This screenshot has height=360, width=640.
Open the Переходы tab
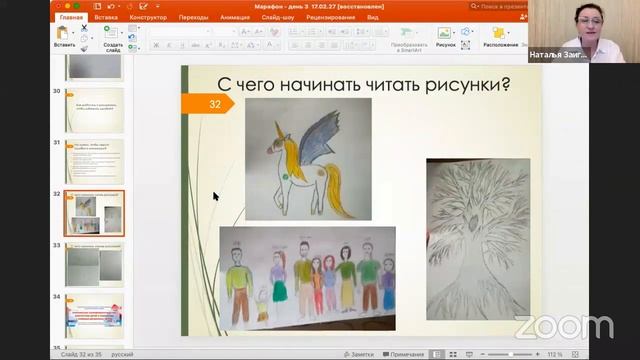pyautogui.click(x=193, y=18)
